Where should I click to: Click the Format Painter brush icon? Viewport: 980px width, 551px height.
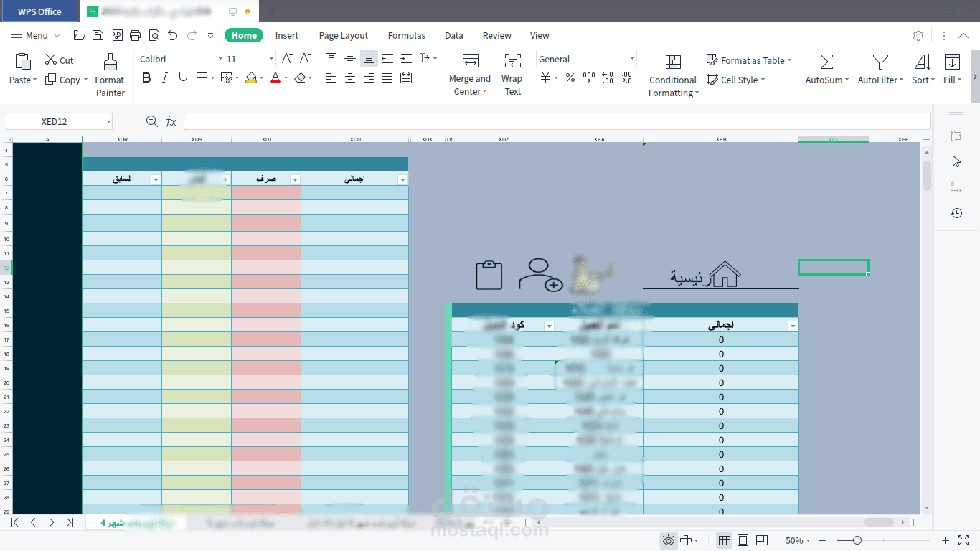[x=110, y=62]
